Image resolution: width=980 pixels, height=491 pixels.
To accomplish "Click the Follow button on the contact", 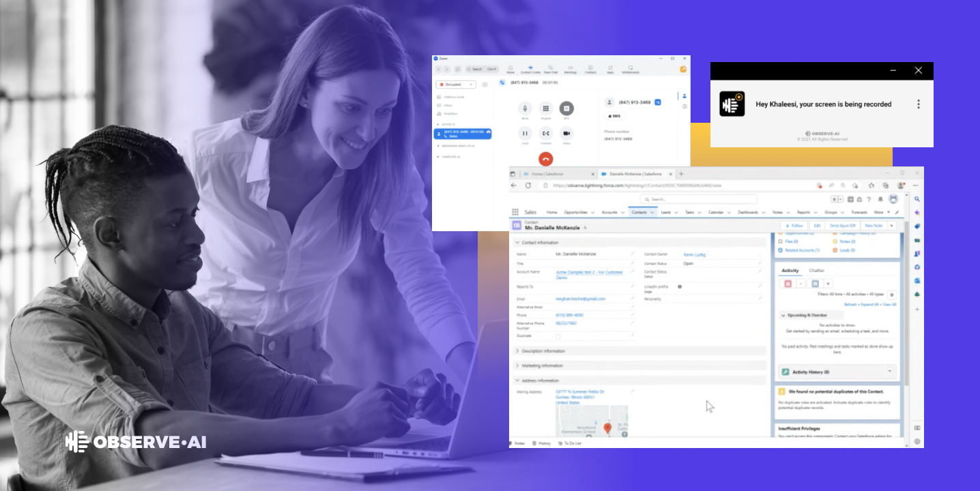I will click(x=794, y=225).
